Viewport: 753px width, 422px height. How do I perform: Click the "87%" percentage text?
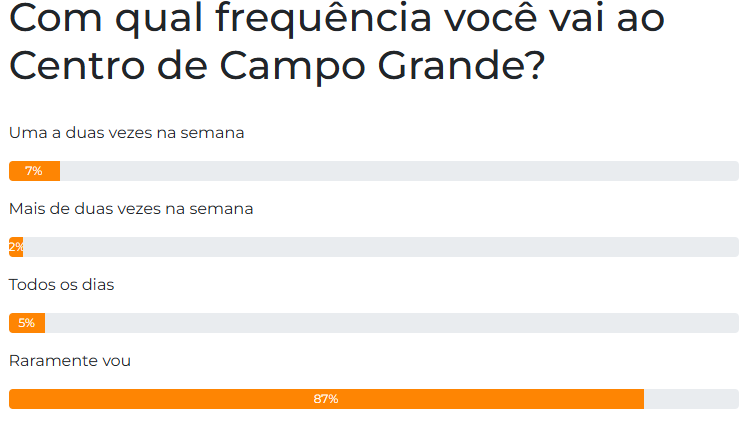click(x=326, y=399)
